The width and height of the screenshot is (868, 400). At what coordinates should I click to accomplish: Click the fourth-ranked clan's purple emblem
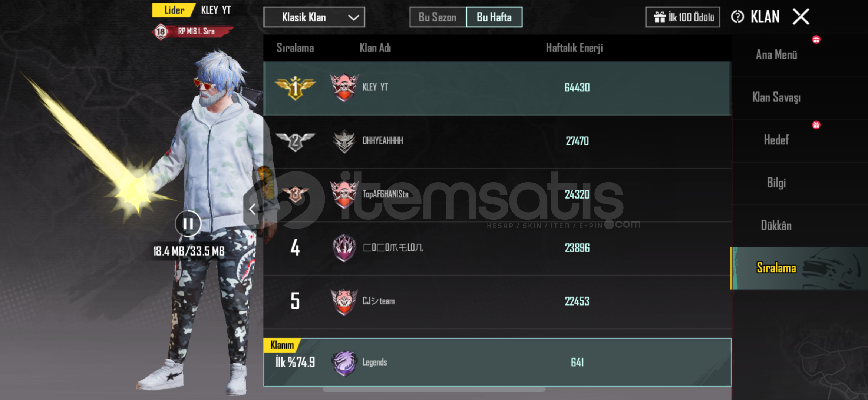point(344,248)
